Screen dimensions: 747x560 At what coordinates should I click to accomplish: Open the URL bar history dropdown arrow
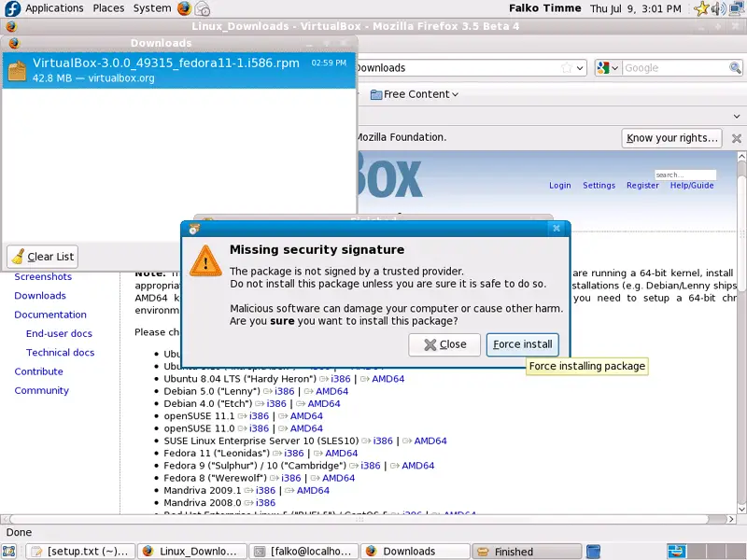(580, 68)
